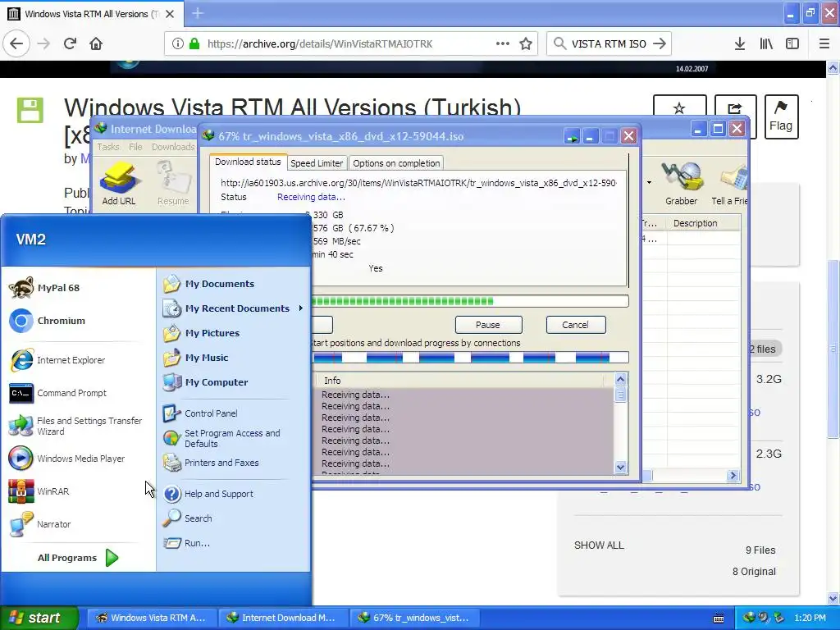Click the download progress bar
Image resolution: width=840 pixels, height=630 pixels.
(x=469, y=301)
